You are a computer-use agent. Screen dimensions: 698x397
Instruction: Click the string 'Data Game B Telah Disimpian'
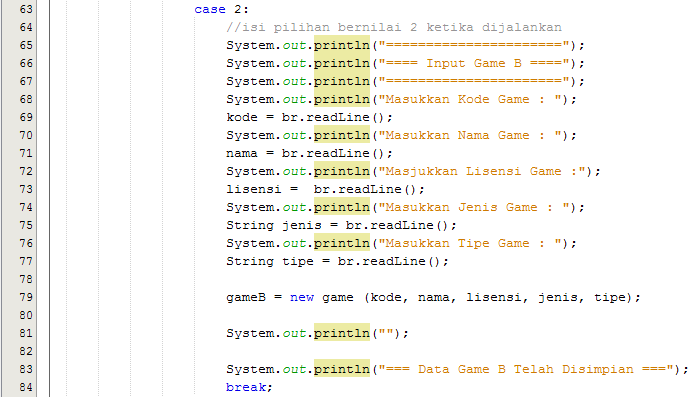click(526, 369)
